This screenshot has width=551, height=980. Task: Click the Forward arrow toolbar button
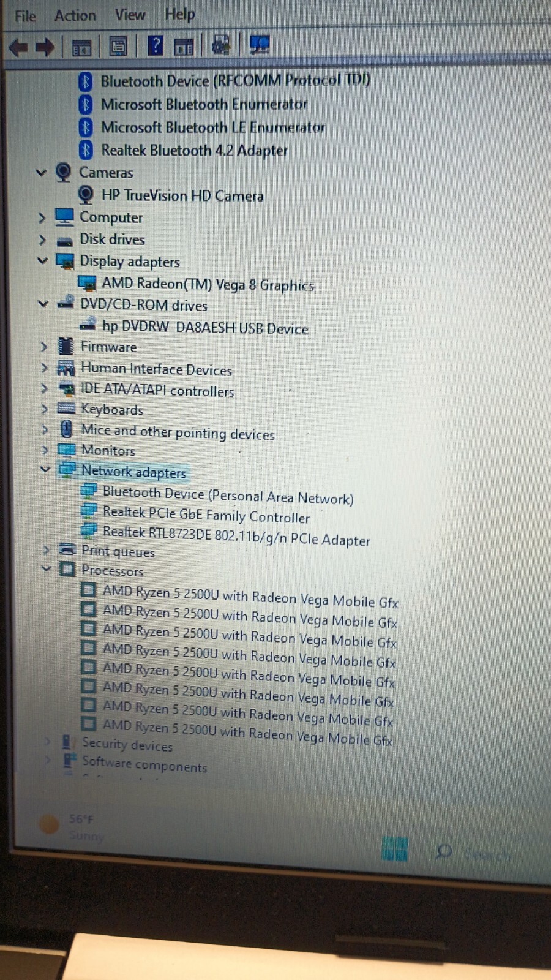45,47
